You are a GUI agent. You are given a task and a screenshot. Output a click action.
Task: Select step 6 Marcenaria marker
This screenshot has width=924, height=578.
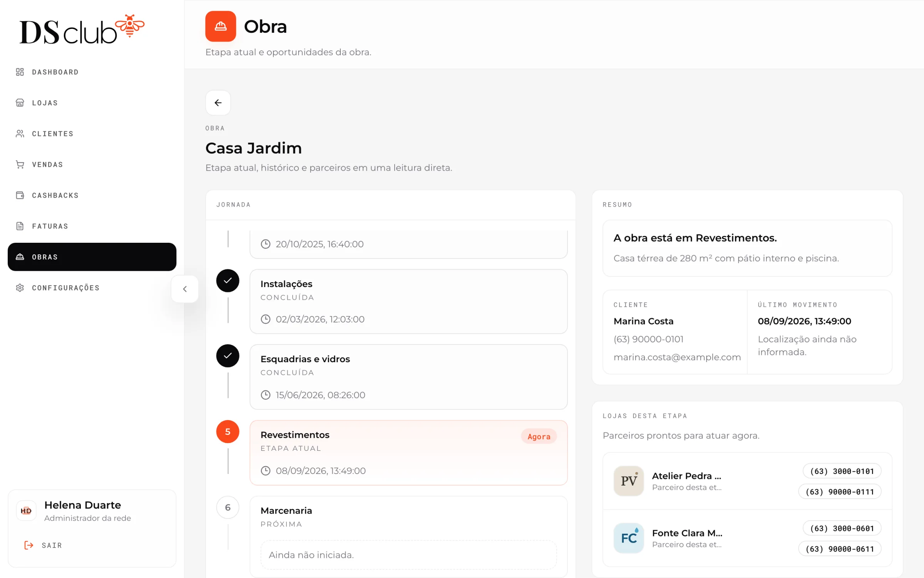coord(228,507)
